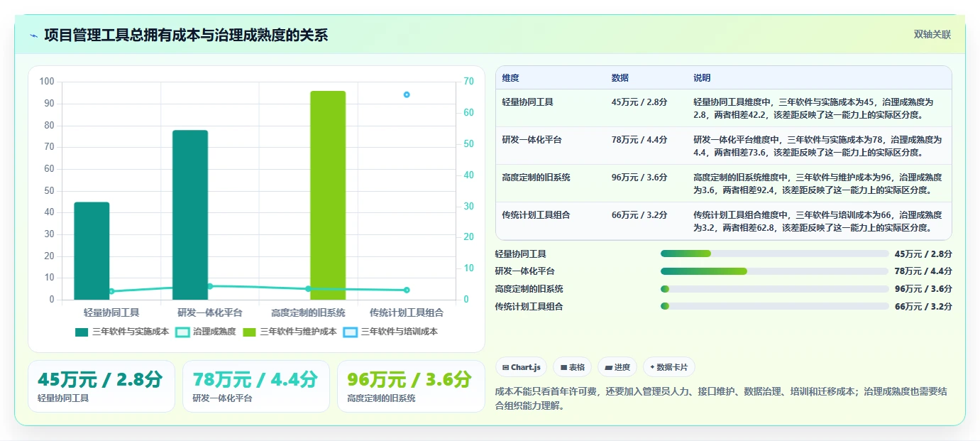Click the 高度定制的旧系统 progress bar
This screenshot has height=441, width=980.
[x=774, y=289]
